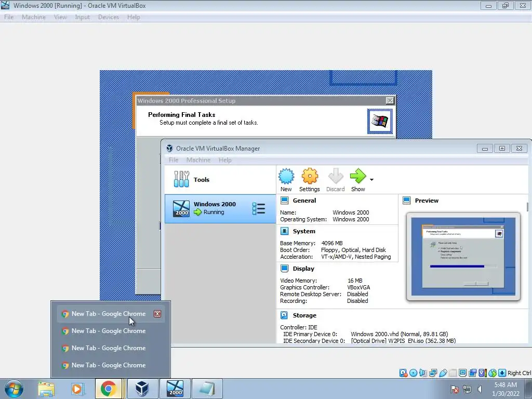Click USB devices indicator in VM status bar
This screenshot has width=532, height=399.
[x=443, y=373]
